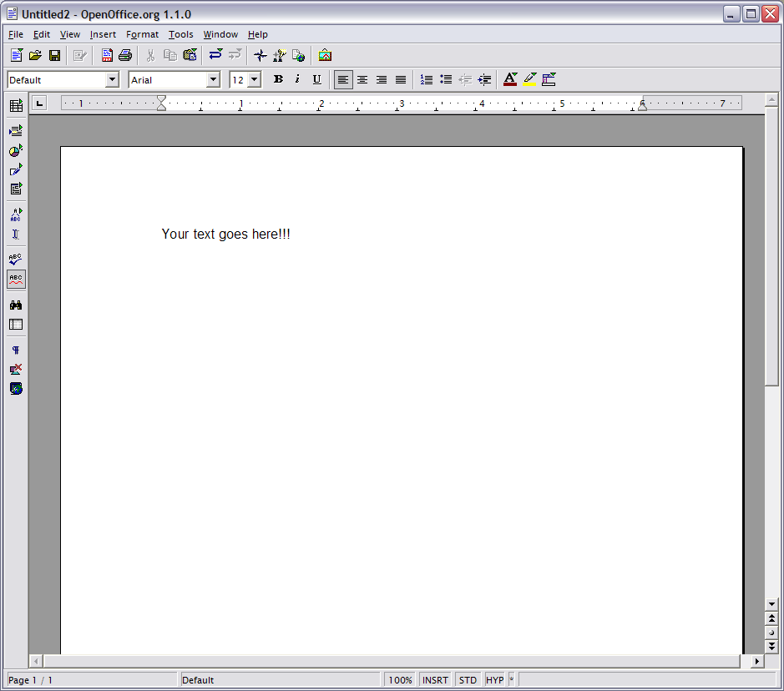Open the Show Draw Functions icon
Viewport: 784px width, 691px height.
(16, 170)
